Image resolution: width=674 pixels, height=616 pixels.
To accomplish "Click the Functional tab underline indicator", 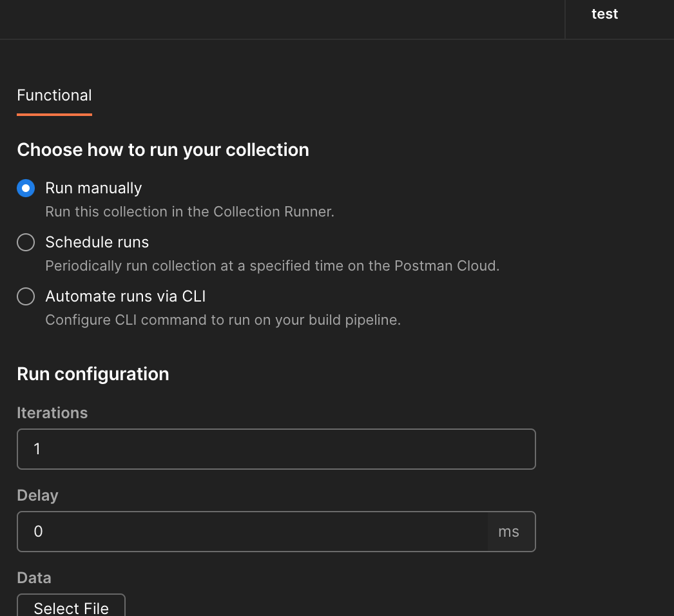I will (x=54, y=113).
